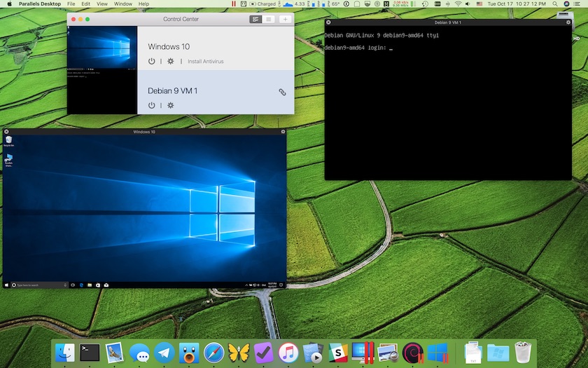Open Windows Action Center notification icon
588x368 pixels.
click(x=281, y=285)
